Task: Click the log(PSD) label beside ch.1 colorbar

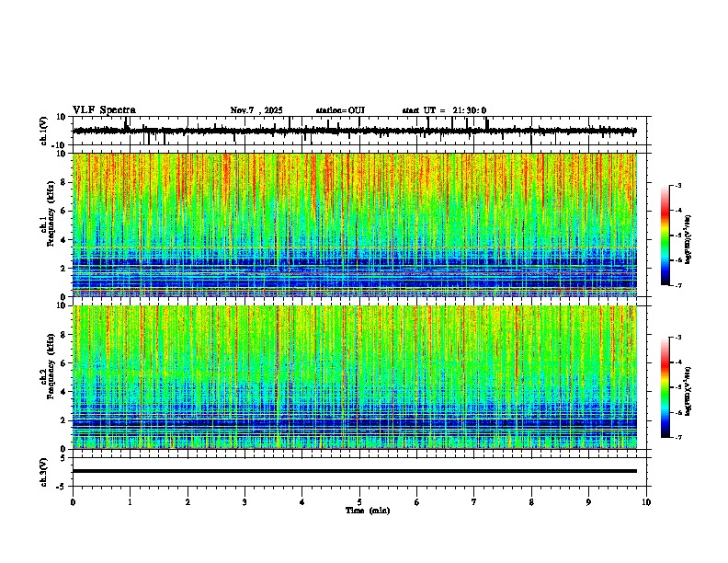Action: pyautogui.click(x=688, y=240)
